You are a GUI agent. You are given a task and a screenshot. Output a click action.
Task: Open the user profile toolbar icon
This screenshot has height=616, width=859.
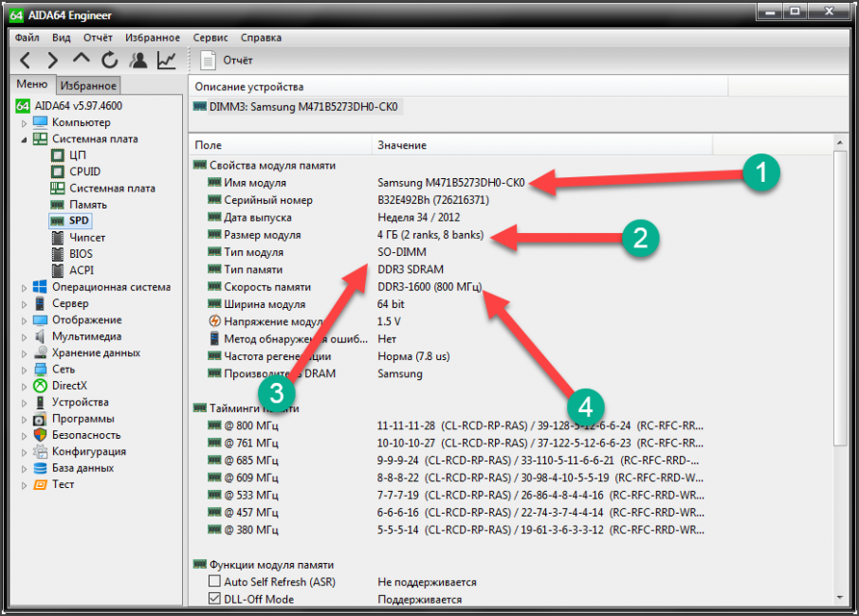[x=138, y=60]
